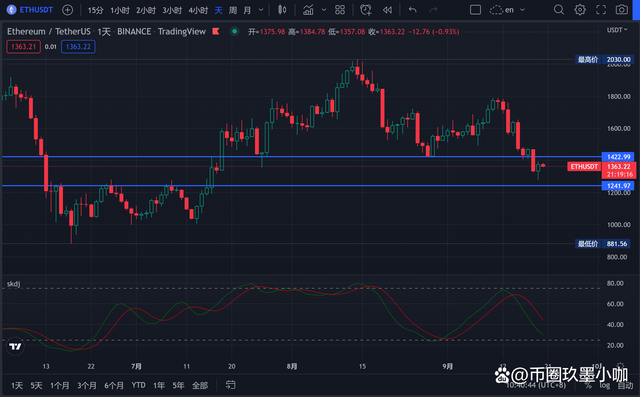Viewport: 640px width, 397px height.
Task: Open the go-to-date calendar icon
Action: click(x=231, y=385)
